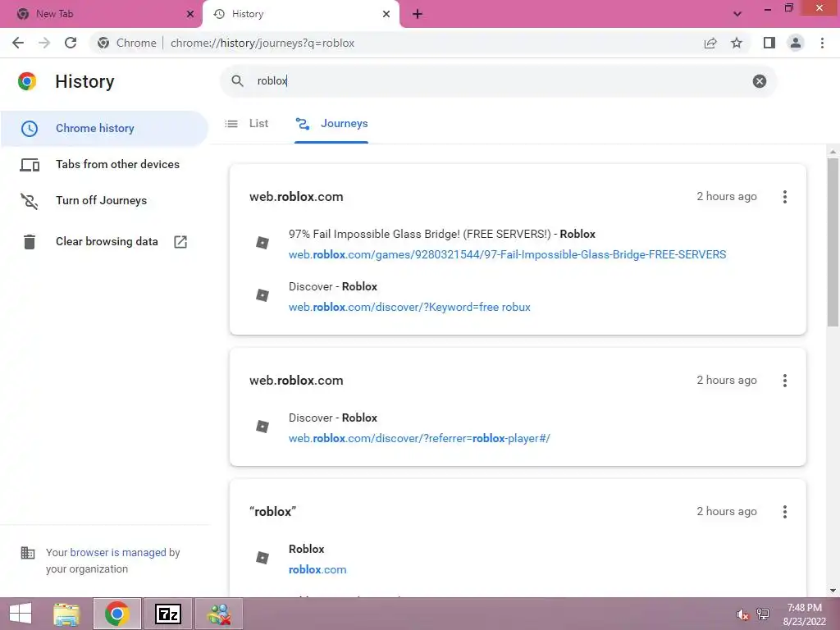The image size is (840, 630).
Task: Click the search magnifier icon in History
Action: point(237,81)
